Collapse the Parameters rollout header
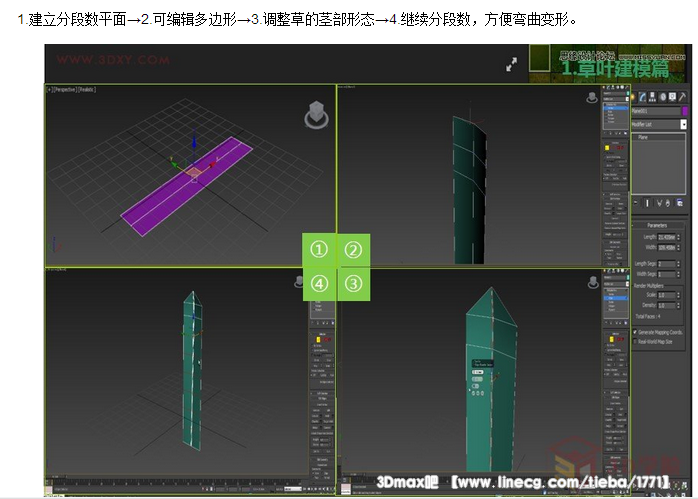 click(657, 225)
